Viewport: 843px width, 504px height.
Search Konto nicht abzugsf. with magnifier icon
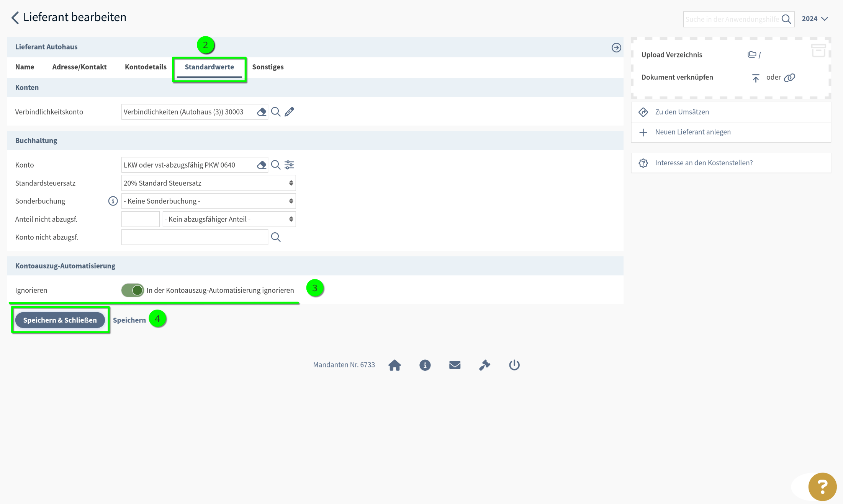point(276,237)
